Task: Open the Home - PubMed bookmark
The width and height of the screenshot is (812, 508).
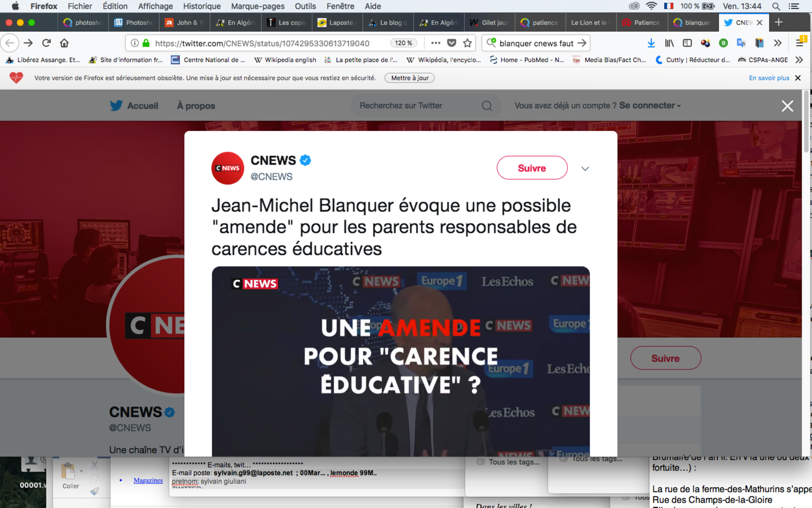Action: [527, 60]
